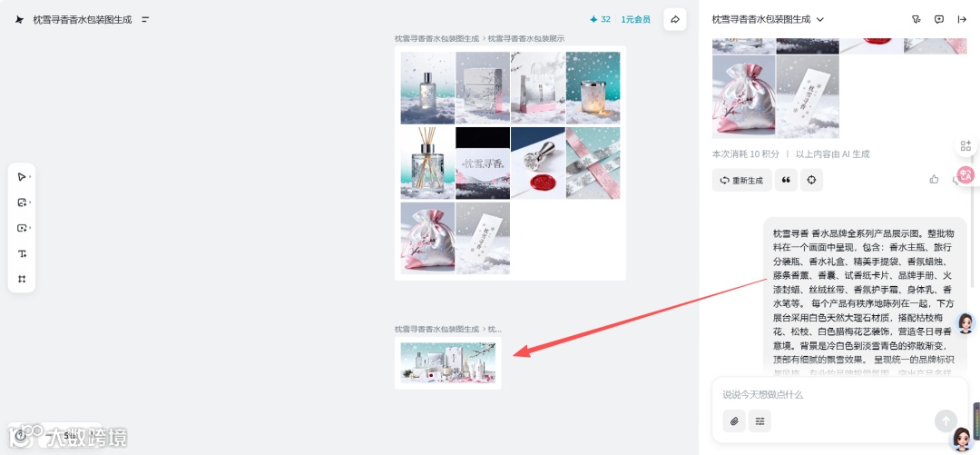Screen dimensions: 980x455
Task: Click the 枕雪寻香香水包装图生成 project title
Action: click(83, 19)
